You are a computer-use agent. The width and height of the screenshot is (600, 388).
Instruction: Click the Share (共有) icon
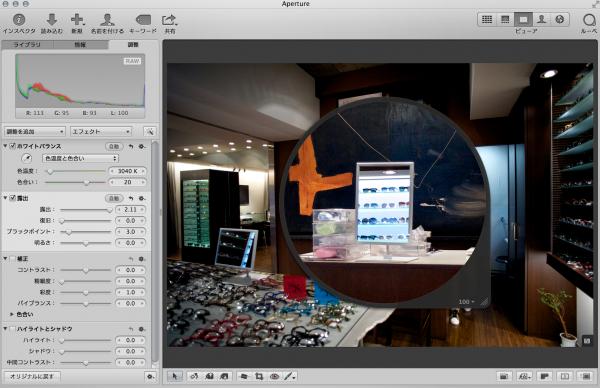coord(169,20)
